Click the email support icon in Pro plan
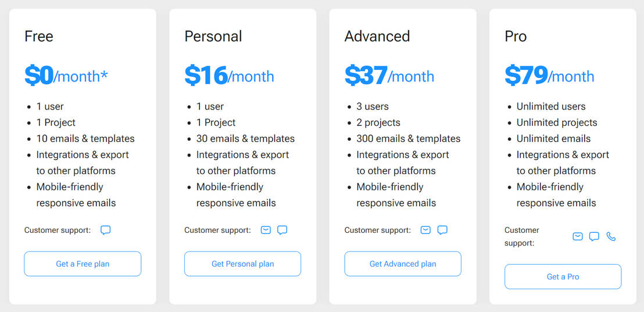 (577, 236)
